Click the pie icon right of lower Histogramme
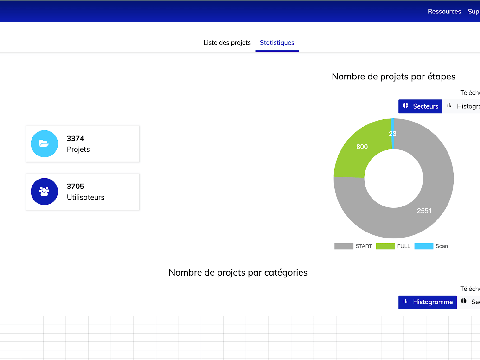Screen dimensions: 480x360 [464, 301]
